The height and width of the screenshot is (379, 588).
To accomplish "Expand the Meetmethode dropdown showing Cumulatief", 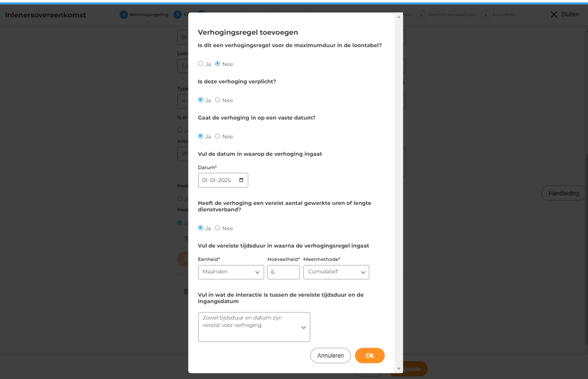I will 336,272.
